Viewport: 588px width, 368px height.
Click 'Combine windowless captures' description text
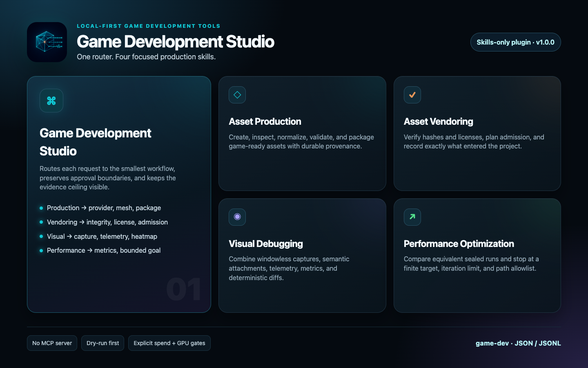click(289, 268)
